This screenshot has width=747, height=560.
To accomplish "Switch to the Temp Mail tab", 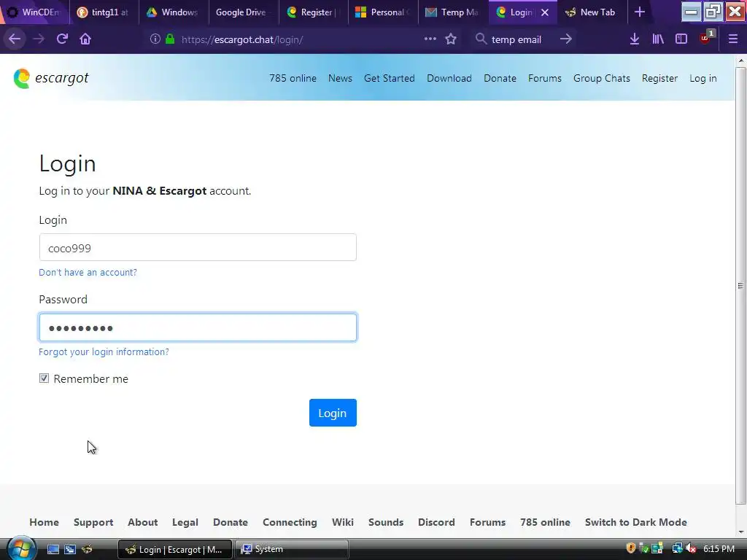I will click(x=453, y=12).
